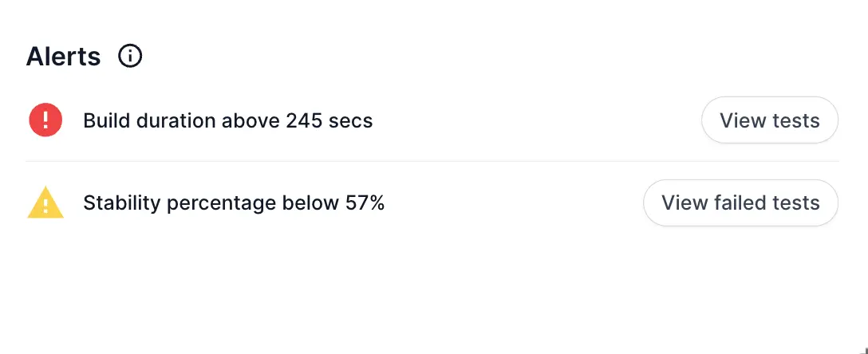The height and width of the screenshot is (354, 868).
Task: Click the red error alert icon
Action: coord(45,120)
